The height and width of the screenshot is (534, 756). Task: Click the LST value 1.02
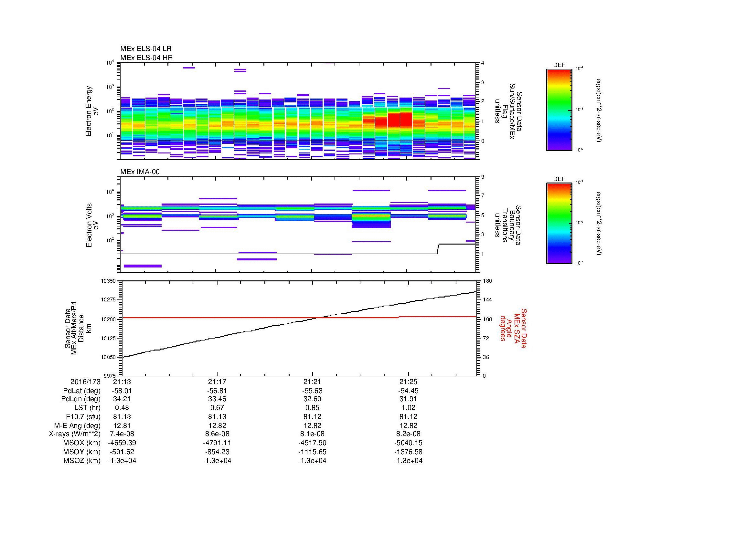click(x=408, y=408)
